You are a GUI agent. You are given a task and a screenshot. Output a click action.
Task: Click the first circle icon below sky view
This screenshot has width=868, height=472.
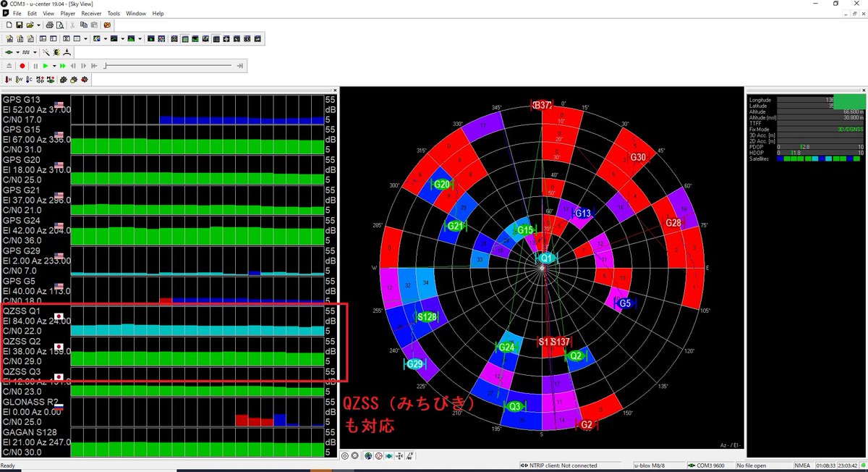pyautogui.click(x=345, y=455)
